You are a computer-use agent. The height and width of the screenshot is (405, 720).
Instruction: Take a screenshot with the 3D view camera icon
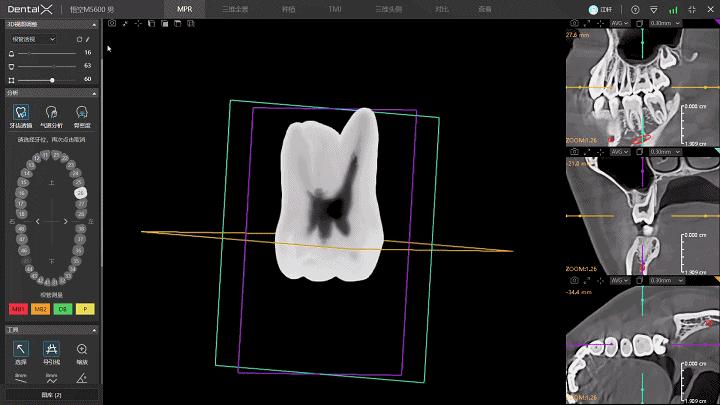tap(112, 23)
